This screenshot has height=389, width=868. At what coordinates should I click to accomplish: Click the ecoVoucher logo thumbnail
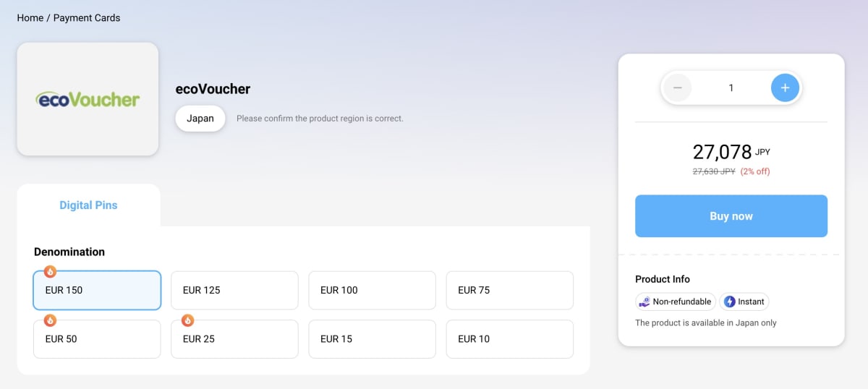click(88, 99)
